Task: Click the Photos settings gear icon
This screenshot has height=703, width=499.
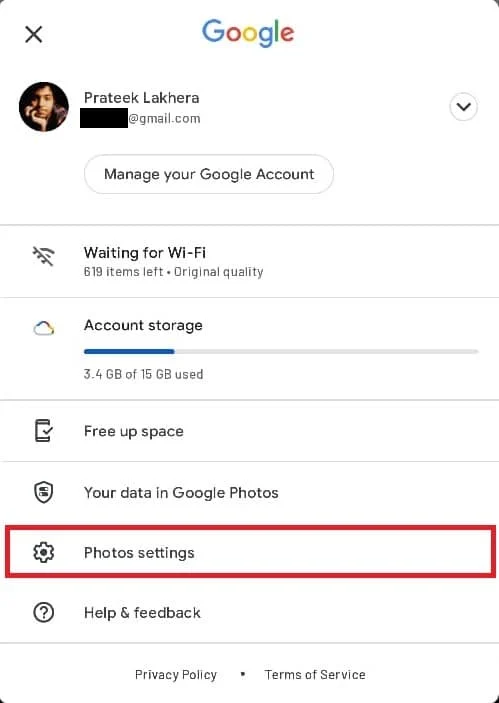Action: 43,552
